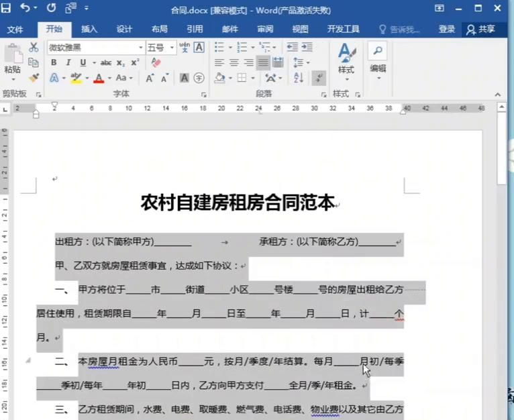
Task: Toggle justify alignment
Action: pos(263,62)
